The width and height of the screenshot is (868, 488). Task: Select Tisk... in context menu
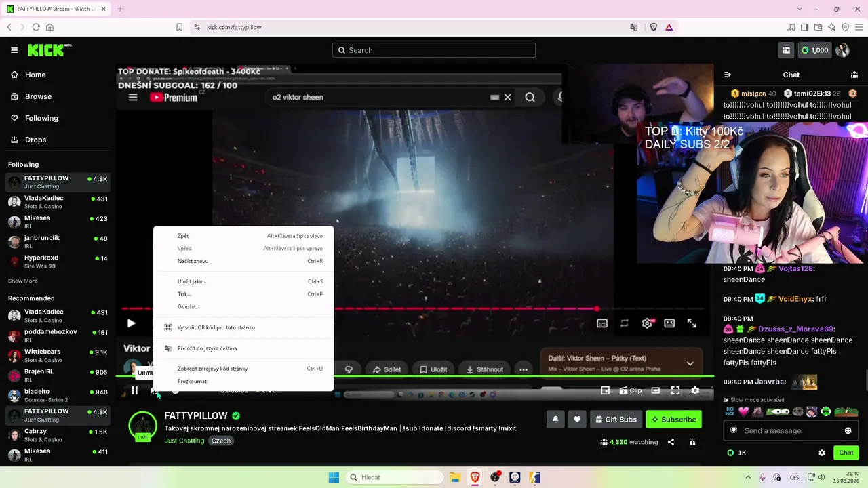[243, 294]
